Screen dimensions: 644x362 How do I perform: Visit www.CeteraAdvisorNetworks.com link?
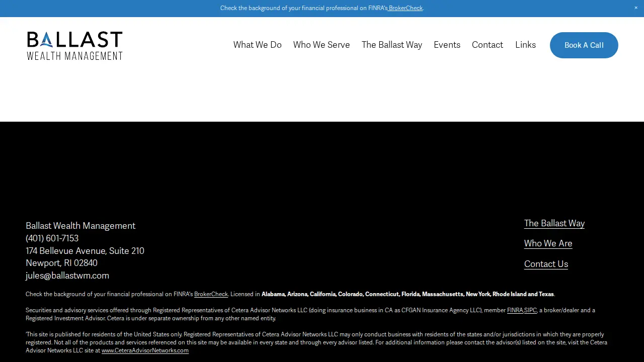(145, 350)
